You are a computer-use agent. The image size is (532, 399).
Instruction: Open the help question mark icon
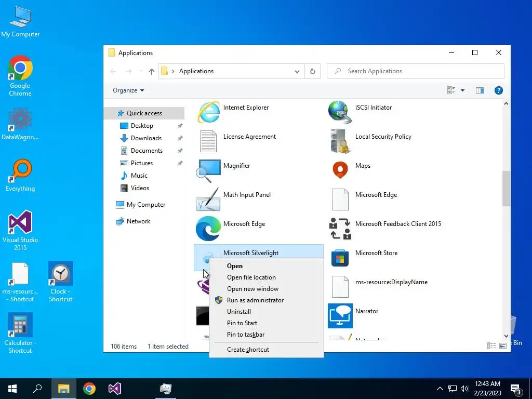(x=498, y=90)
